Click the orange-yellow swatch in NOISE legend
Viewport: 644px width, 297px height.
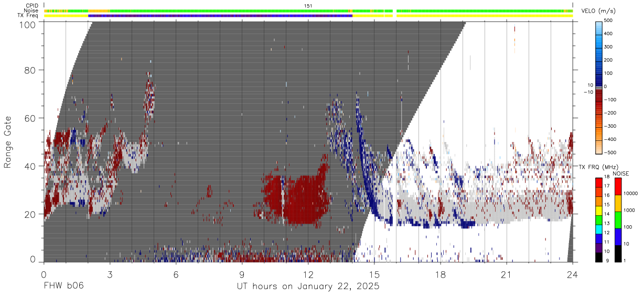[x=618, y=204]
